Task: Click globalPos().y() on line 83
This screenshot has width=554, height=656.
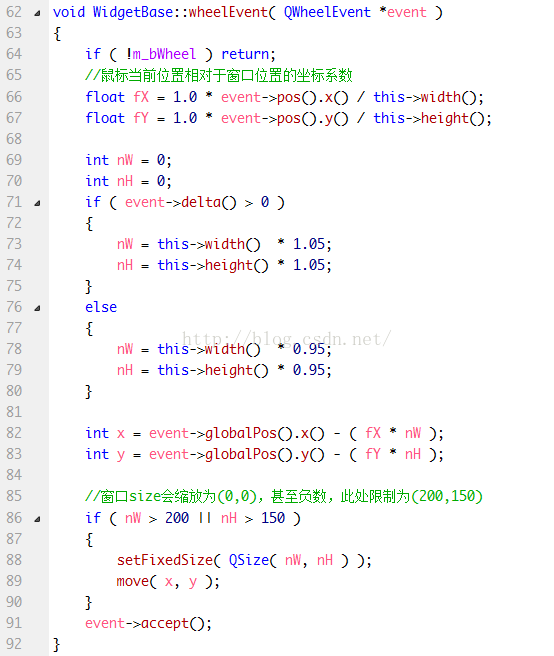Action: coord(264,454)
